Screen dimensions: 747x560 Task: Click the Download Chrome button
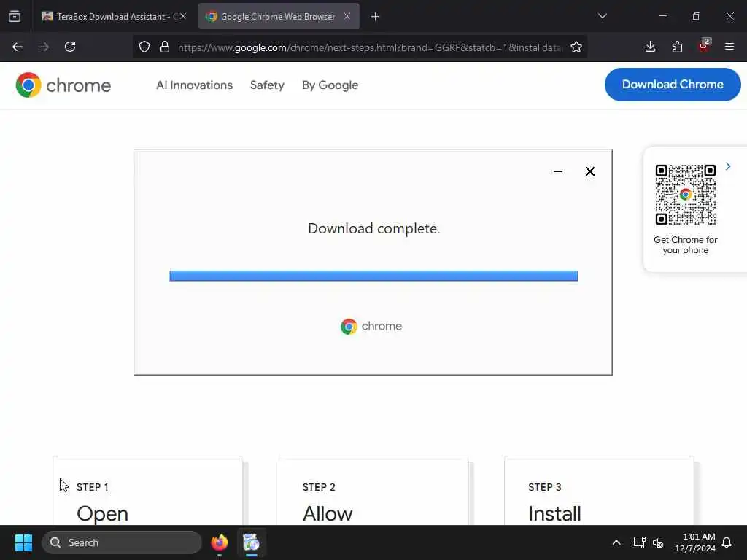tap(673, 85)
